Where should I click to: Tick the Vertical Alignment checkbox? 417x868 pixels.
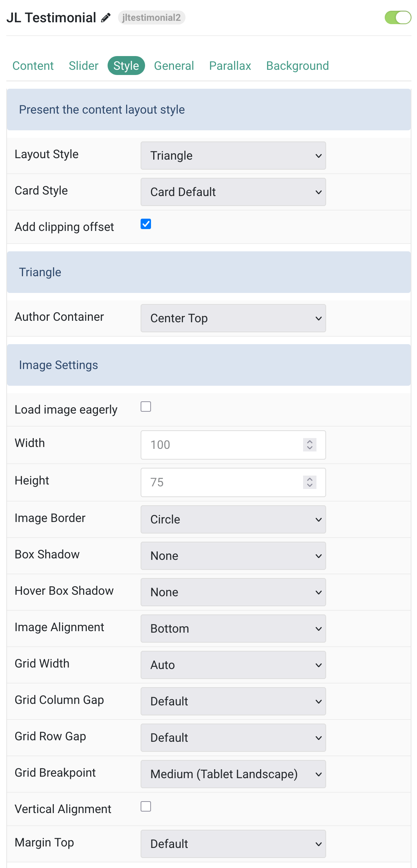tap(146, 806)
